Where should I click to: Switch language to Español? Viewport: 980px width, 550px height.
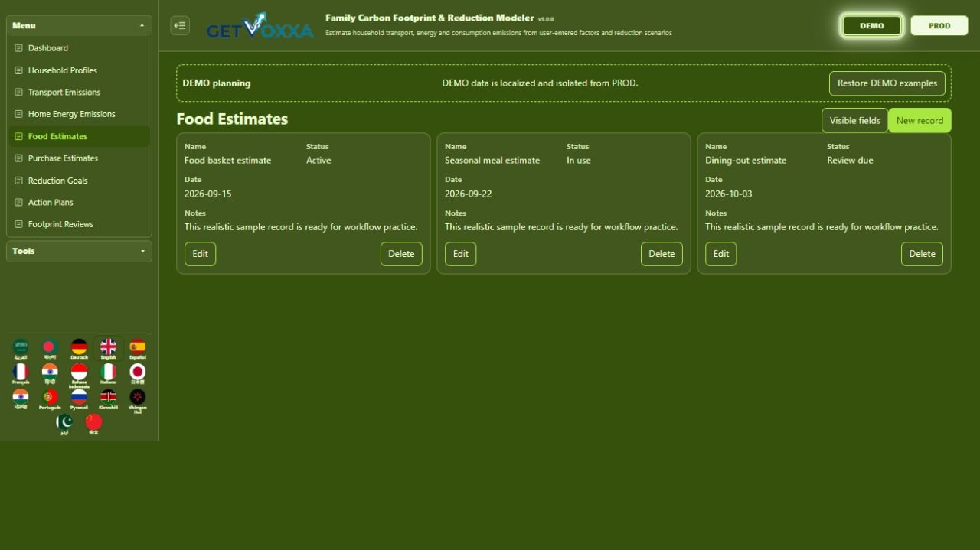[x=138, y=349]
